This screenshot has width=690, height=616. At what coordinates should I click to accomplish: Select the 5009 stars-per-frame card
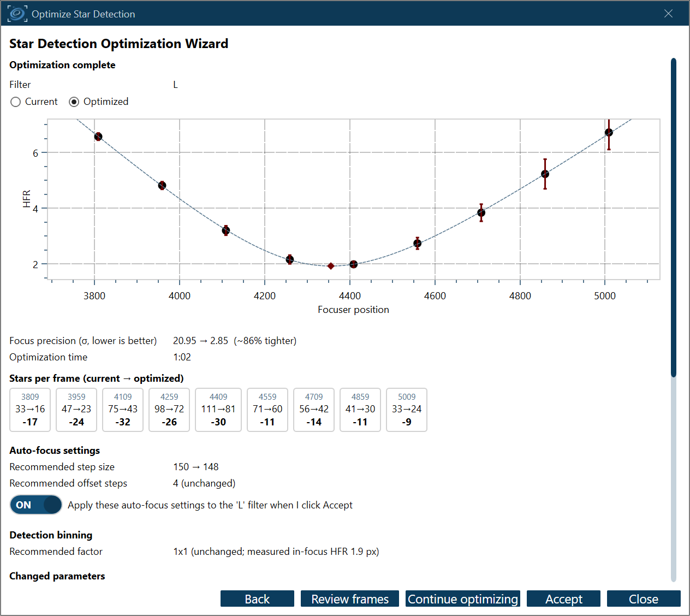pos(407,410)
